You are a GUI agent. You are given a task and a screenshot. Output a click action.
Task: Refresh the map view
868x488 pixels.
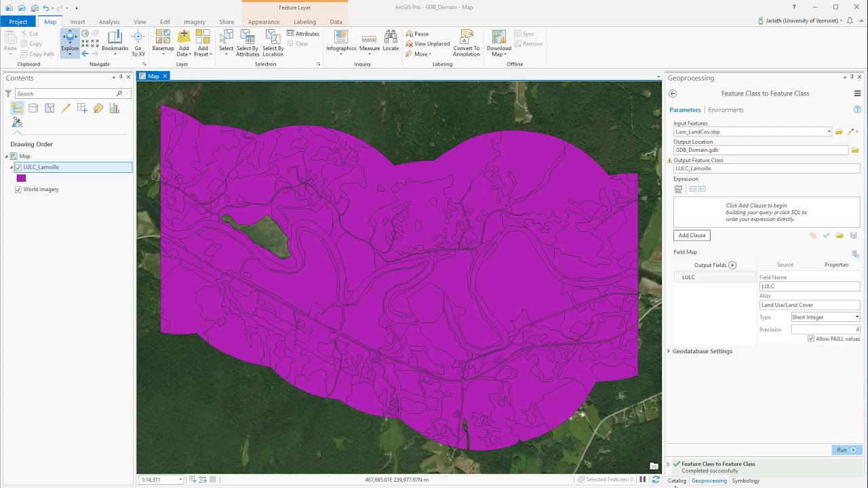point(656,479)
